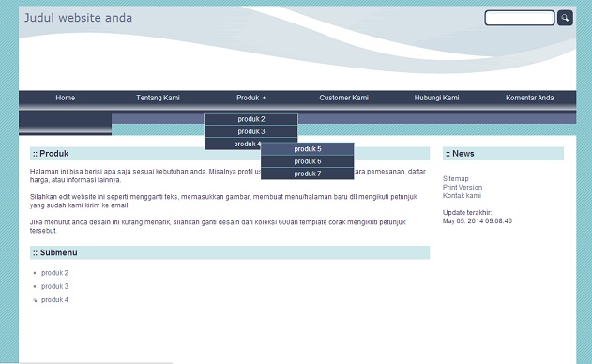
Task: Open produk 4 in Submenu list
Action: pyautogui.click(x=54, y=300)
